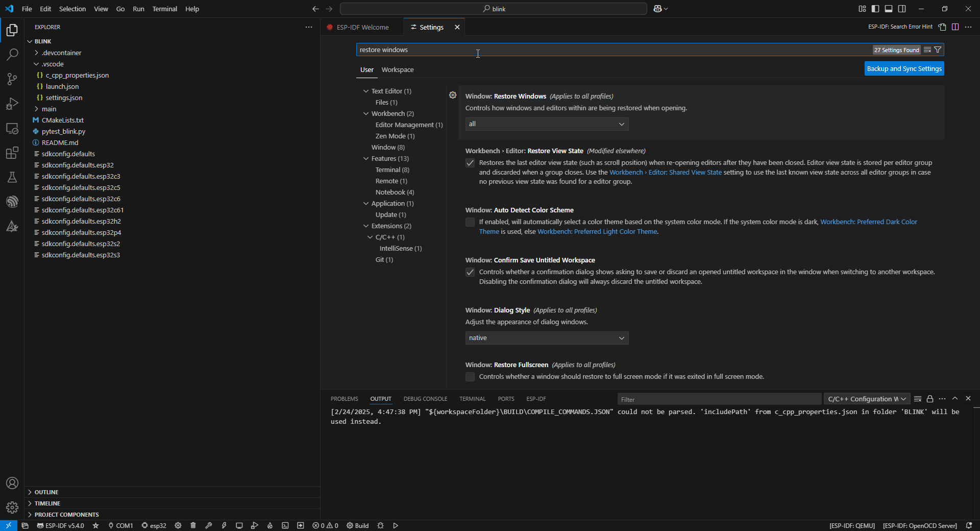Image resolution: width=980 pixels, height=531 pixels.
Task: Toggle the primary side bar layout
Action: (x=875, y=9)
